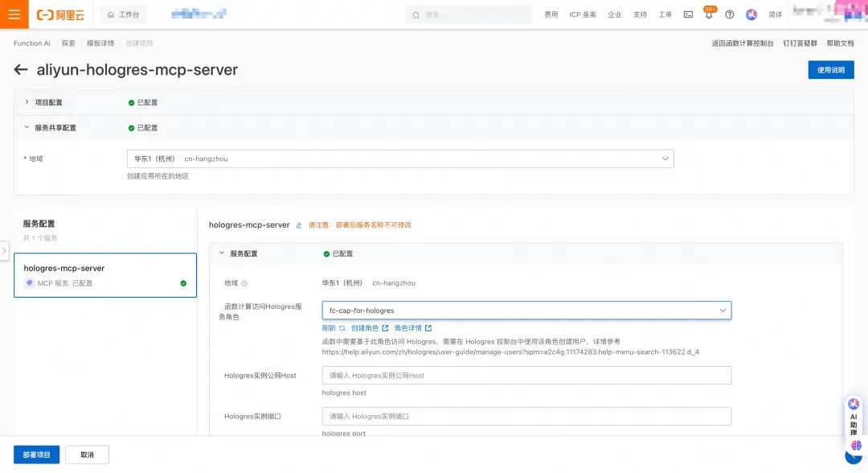
Task: Go to 探索 breadcrumb
Action: point(68,43)
